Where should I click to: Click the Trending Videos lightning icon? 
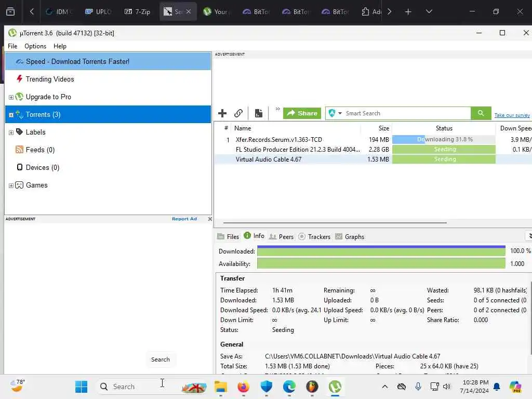pos(19,79)
